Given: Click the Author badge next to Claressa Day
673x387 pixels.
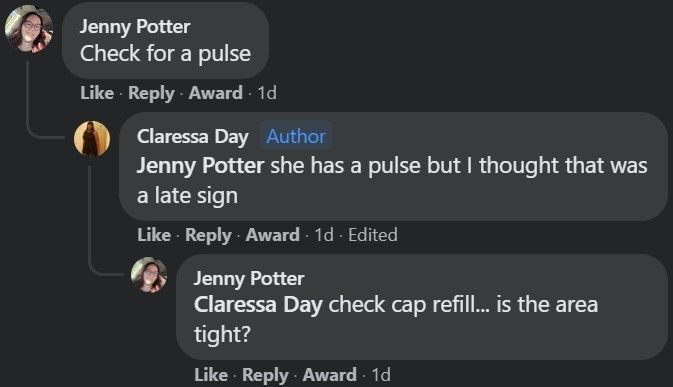Looking at the screenshot, I should [296, 136].
